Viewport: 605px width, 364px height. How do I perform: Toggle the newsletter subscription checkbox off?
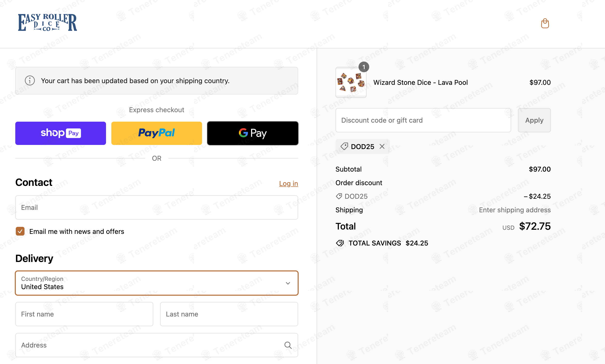click(20, 231)
